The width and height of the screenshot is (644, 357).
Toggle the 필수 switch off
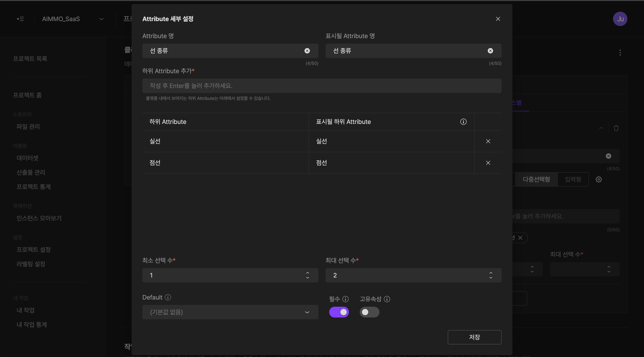click(x=339, y=312)
